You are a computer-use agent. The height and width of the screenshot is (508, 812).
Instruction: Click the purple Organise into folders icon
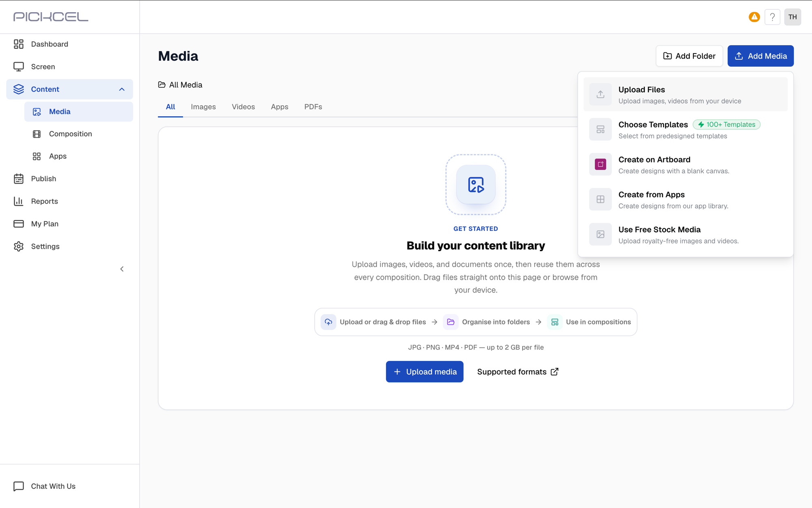click(451, 322)
